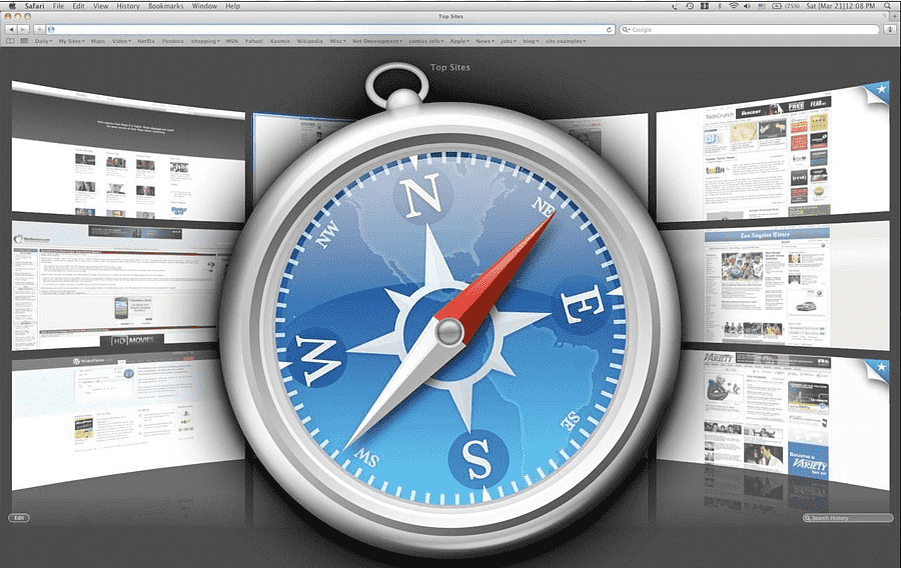Click the address bar field
Image resolution: width=901 pixels, height=568 pixels.
point(331,29)
